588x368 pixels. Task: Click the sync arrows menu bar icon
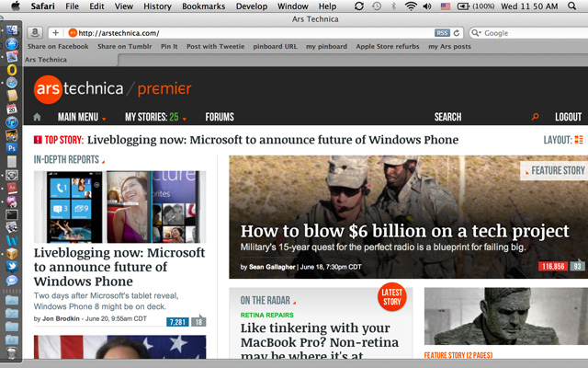point(359,6)
